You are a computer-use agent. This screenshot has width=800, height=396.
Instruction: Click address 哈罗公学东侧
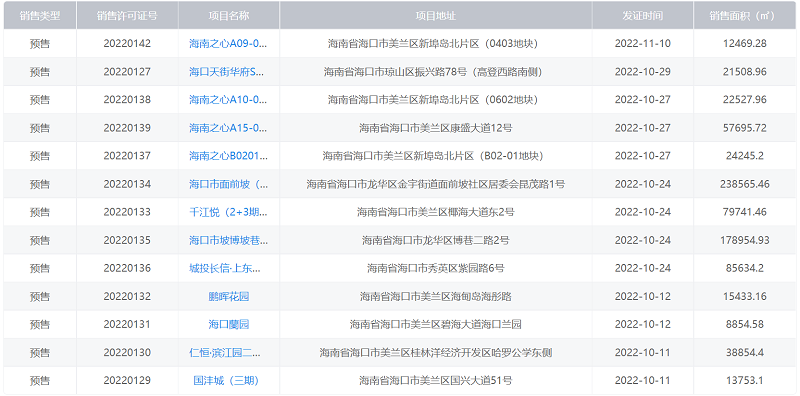(x=436, y=352)
